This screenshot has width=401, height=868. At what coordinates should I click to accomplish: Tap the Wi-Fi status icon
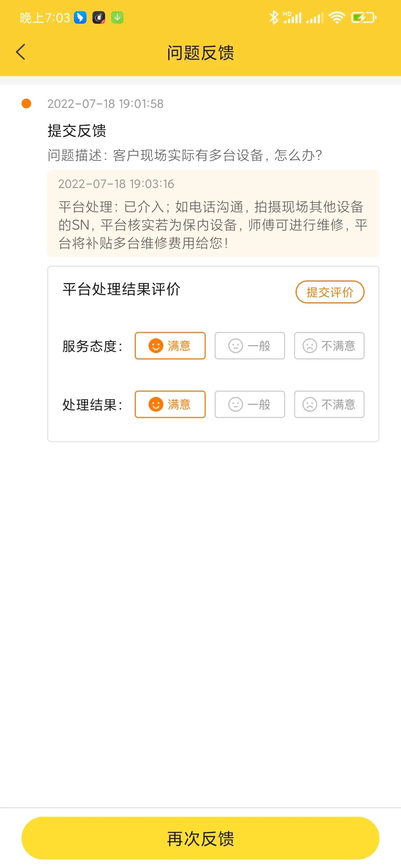point(337,17)
